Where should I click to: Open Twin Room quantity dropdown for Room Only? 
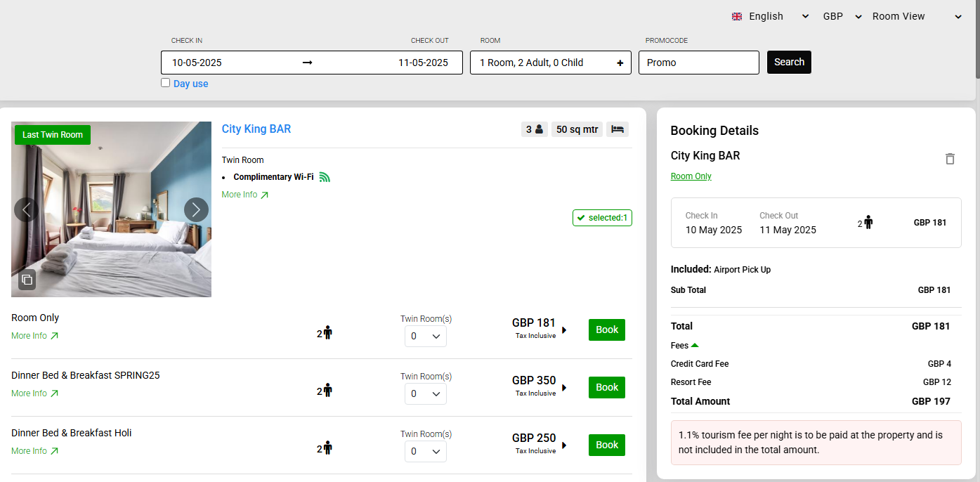point(425,337)
